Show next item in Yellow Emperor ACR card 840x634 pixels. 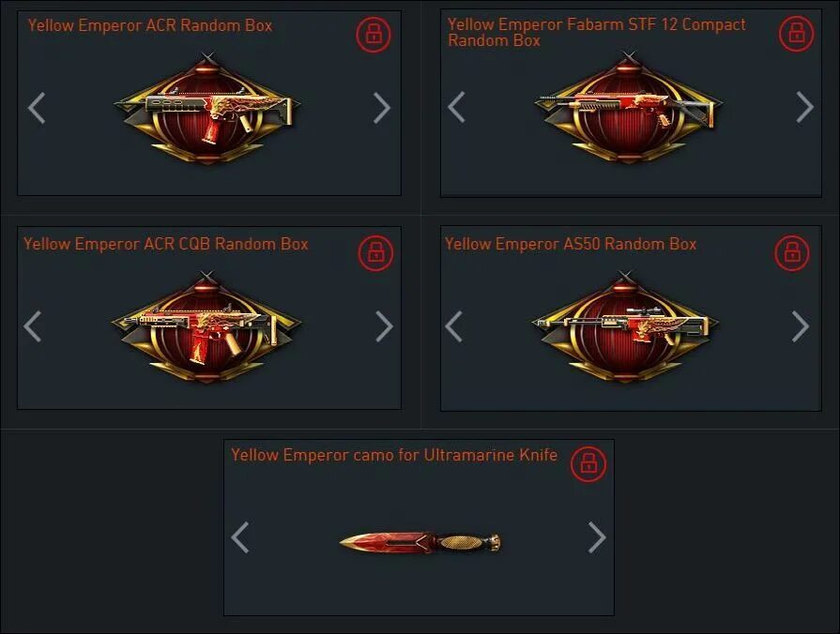382,108
